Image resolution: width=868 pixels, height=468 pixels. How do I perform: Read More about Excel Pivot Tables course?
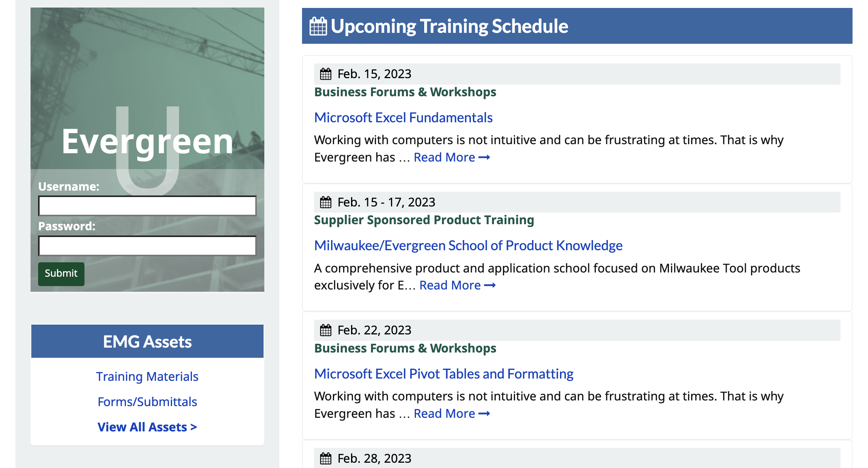451,414
